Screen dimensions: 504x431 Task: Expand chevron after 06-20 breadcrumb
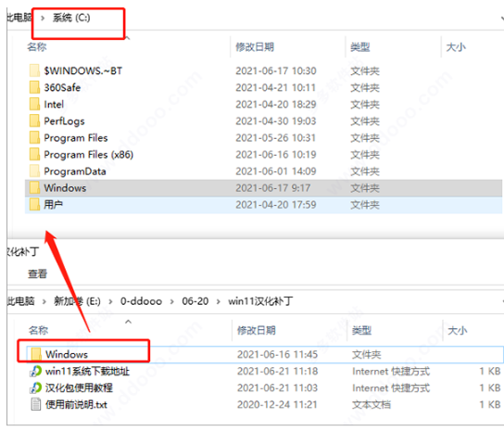(x=219, y=302)
